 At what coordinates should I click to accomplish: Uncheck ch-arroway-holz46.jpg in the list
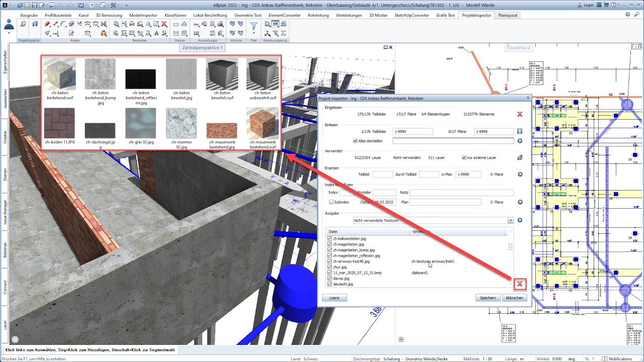click(x=330, y=261)
